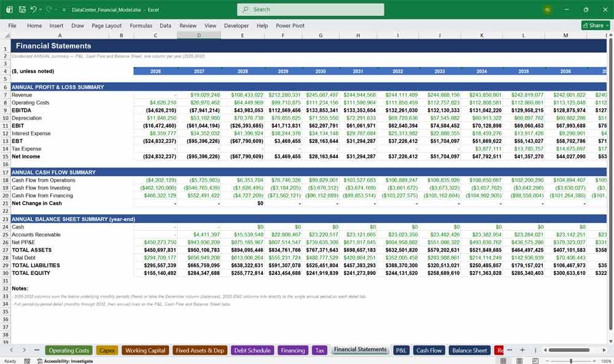Select column A header
The image size is (614, 364).
tap(60, 35)
